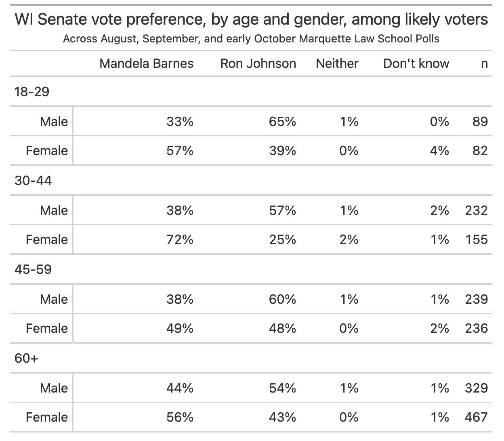Click the Male label under 18-29

(54, 122)
